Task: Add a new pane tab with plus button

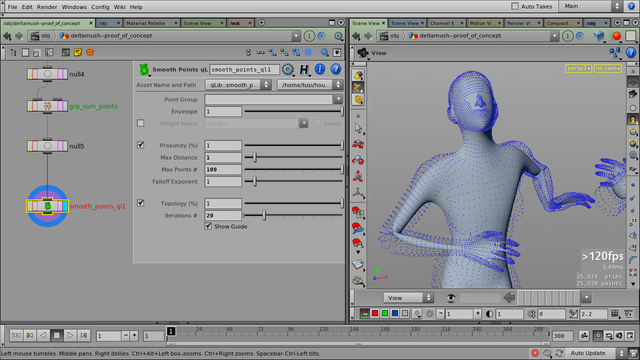Action: (x=261, y=23)
